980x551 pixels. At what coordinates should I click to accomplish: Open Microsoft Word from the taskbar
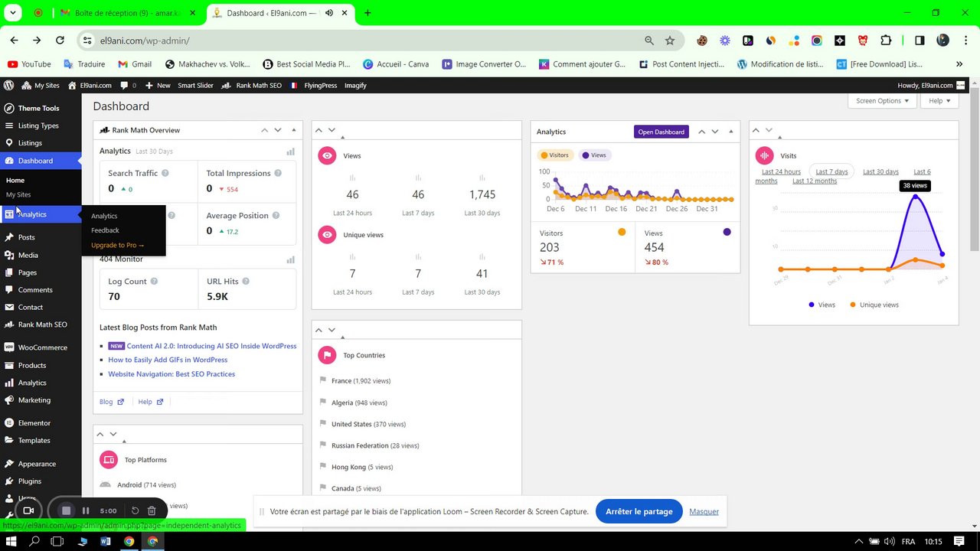[x=106, y=542]
